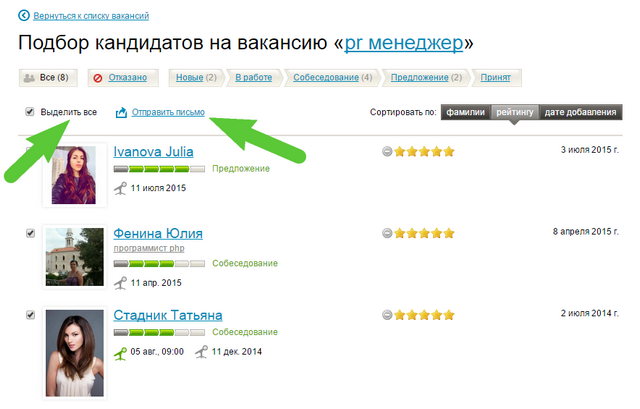The image size is (640, 409).
Task: Reset Ivanova Julia's rating with minus icon
Action: click(387, 151)
